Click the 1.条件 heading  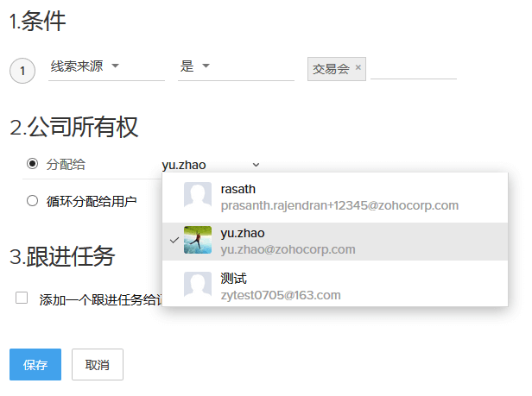tap(37, 21)
